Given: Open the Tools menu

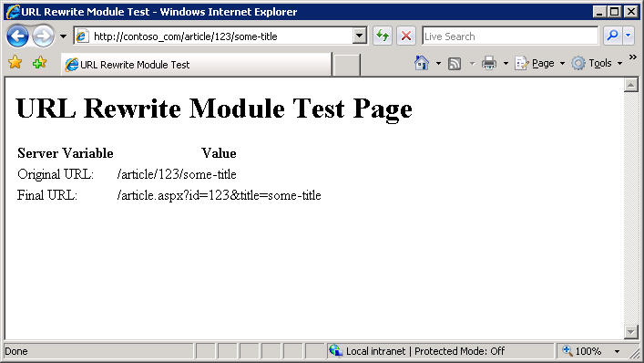Looking at the screenshot, I should click(597, 63).
